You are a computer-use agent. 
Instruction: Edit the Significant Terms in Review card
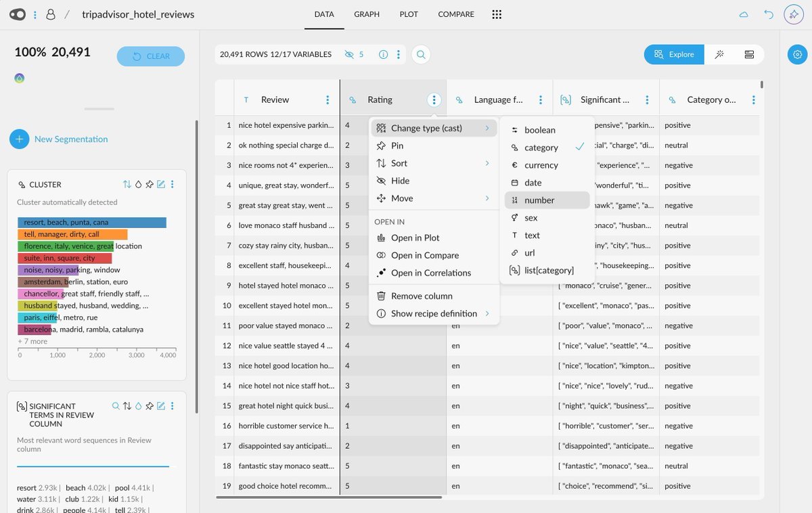click(x=161, y=406)
